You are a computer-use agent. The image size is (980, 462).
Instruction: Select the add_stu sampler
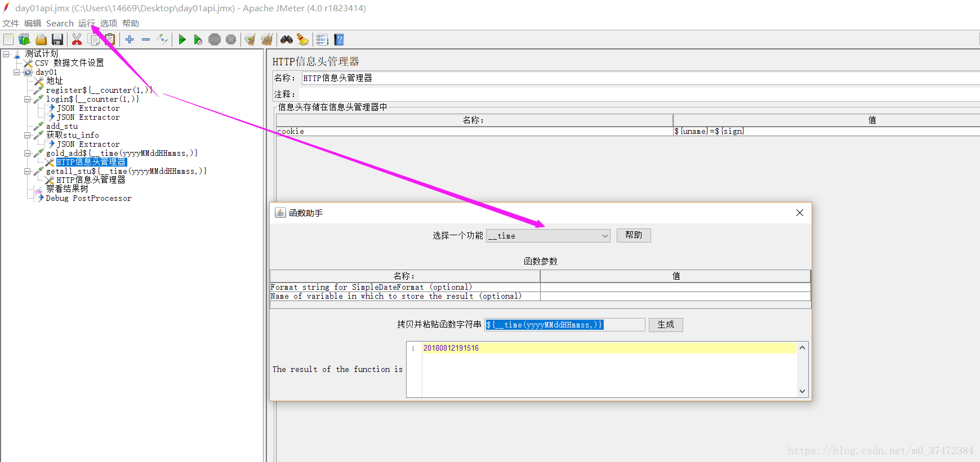[62, 126]
